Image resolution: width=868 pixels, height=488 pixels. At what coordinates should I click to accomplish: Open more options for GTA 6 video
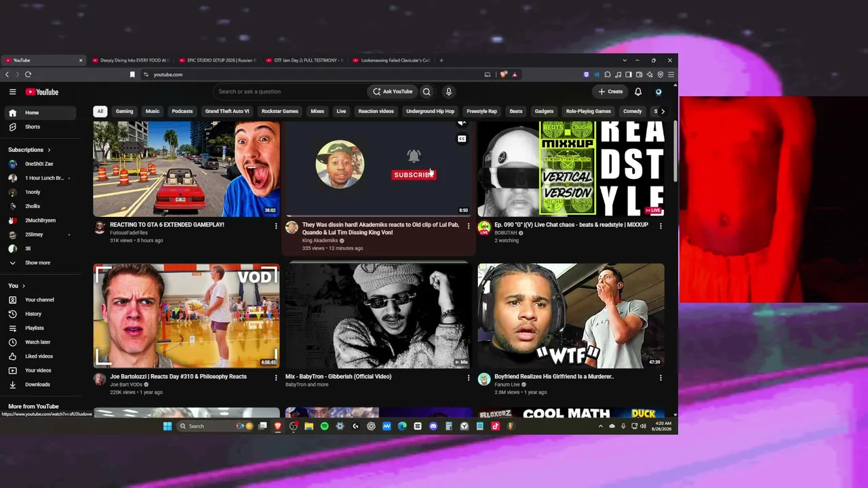click(x=275, y=226)
